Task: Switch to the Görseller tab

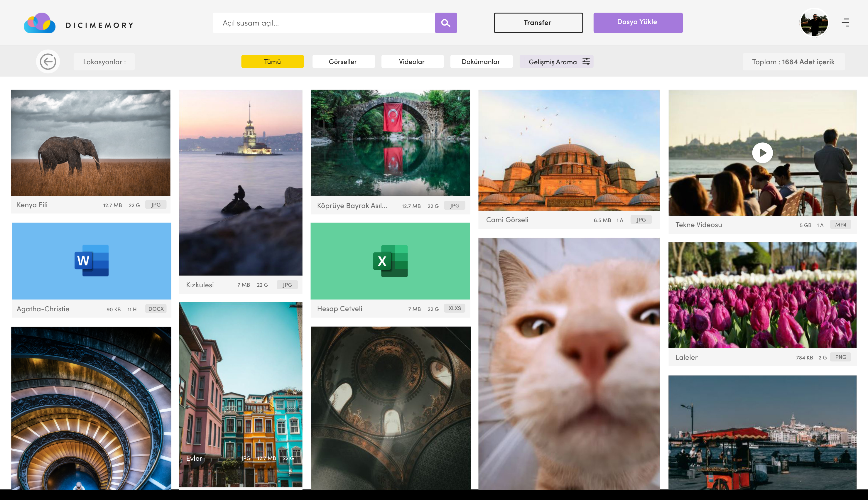Action: point(343,62)
